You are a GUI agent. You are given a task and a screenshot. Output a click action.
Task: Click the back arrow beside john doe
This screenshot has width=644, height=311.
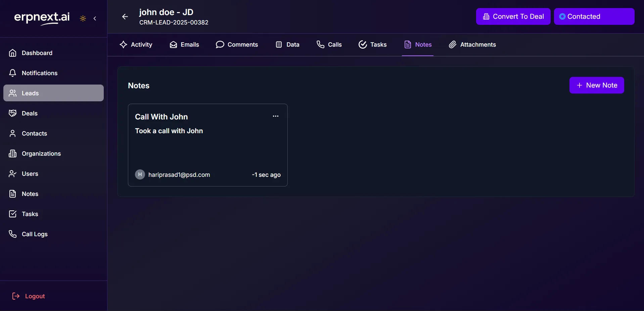[x=125, y=17]
